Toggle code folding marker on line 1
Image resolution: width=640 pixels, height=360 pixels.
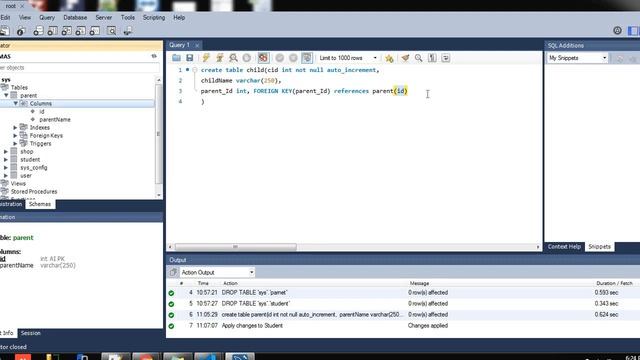click(195, 70)
